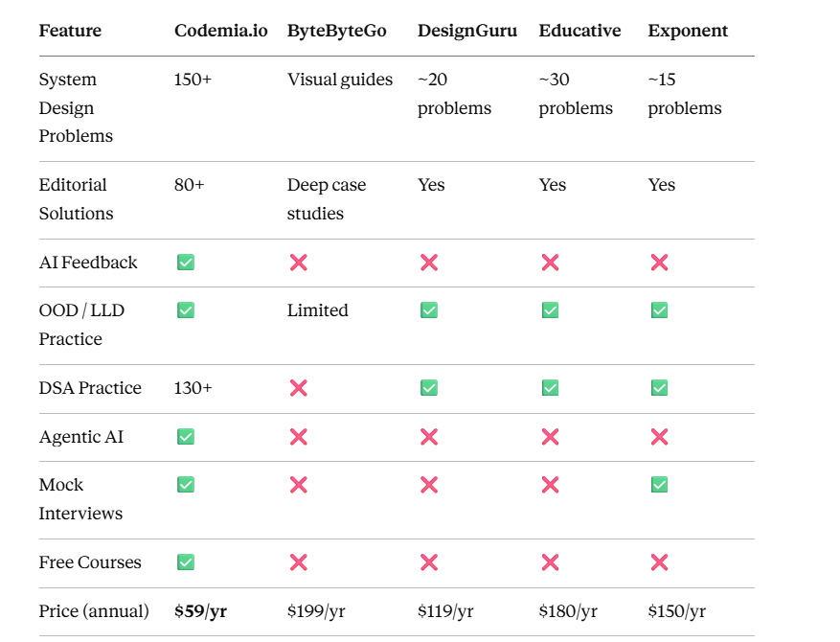
Task: Click the 'Deep case studies' cell
Action: [327, 199]
